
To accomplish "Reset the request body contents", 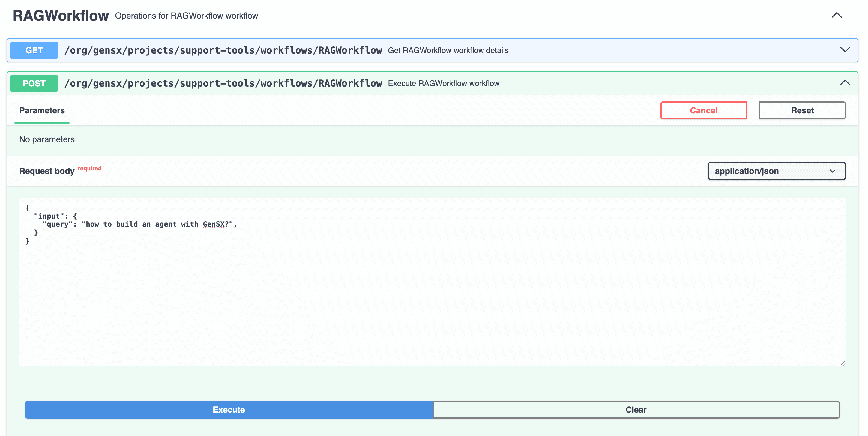I will [802, 110].
